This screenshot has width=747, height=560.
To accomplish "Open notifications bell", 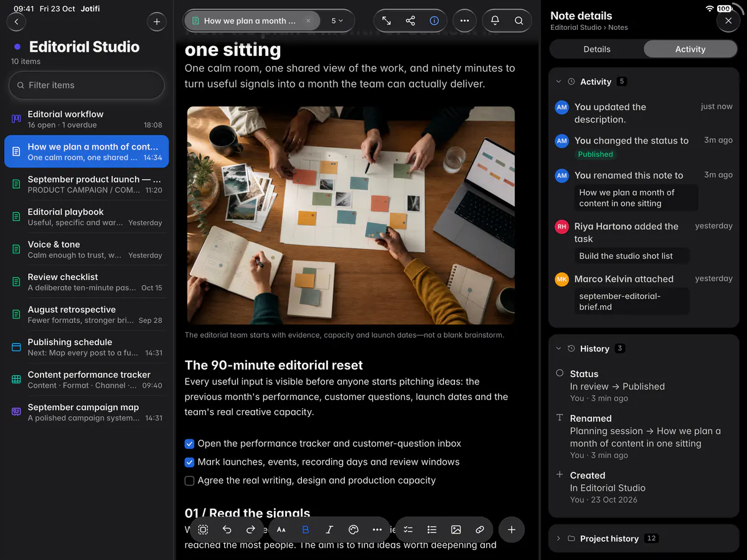I will (495, 21).
